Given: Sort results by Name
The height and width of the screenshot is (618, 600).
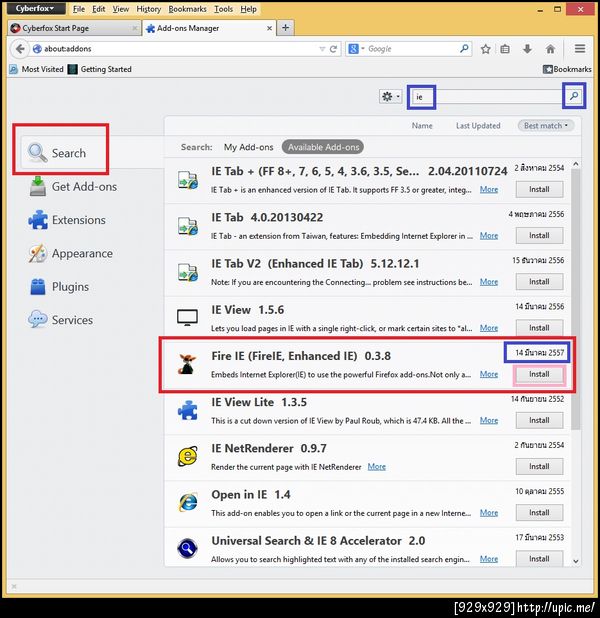Looking at the screenshot, I should 422,126.
